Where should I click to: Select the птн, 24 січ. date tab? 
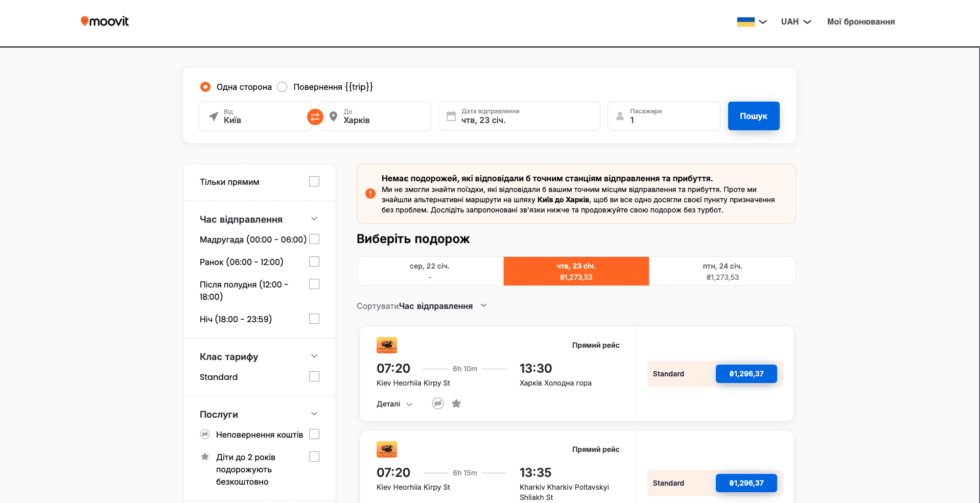click(x=722, y=271)
